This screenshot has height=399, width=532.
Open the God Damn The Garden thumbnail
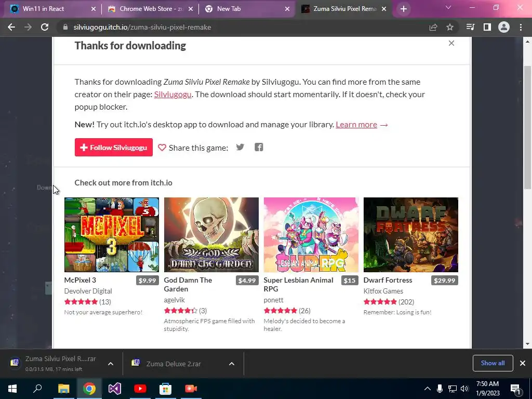(x=211, y=235)
